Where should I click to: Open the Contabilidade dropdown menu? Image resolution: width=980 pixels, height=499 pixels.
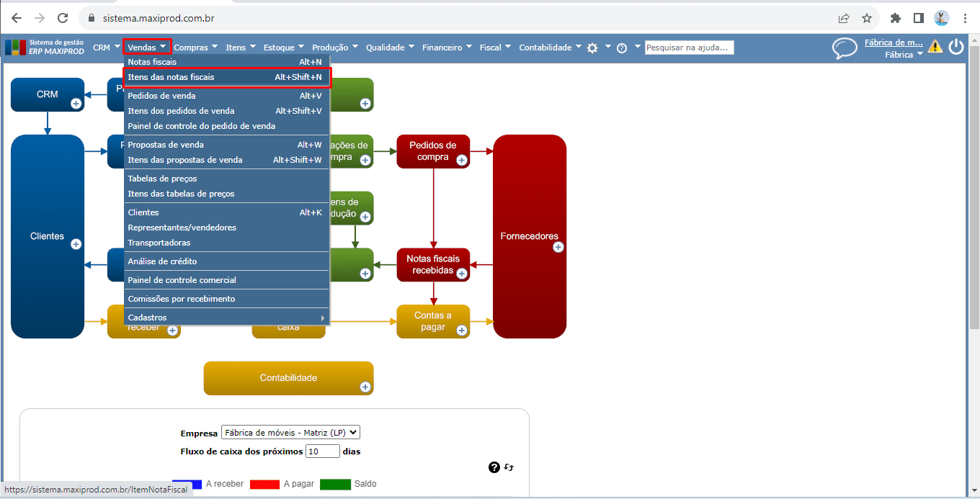click(550, 48)
